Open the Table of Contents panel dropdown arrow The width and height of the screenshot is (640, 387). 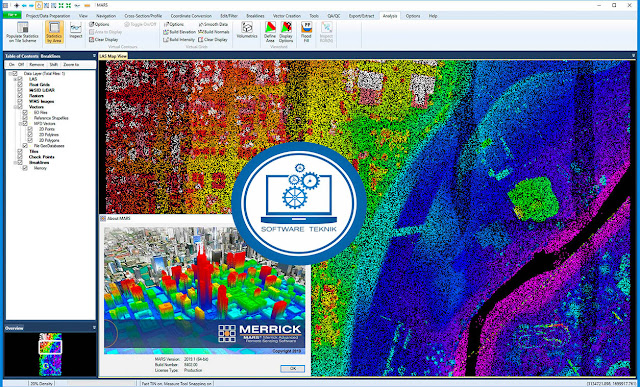[94, 56]
